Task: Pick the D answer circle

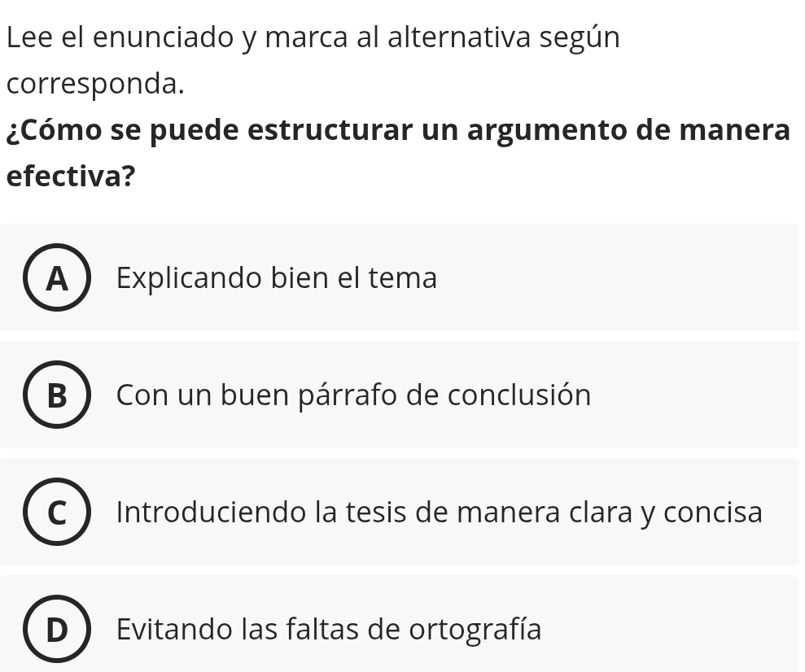Action: point(57,630)
